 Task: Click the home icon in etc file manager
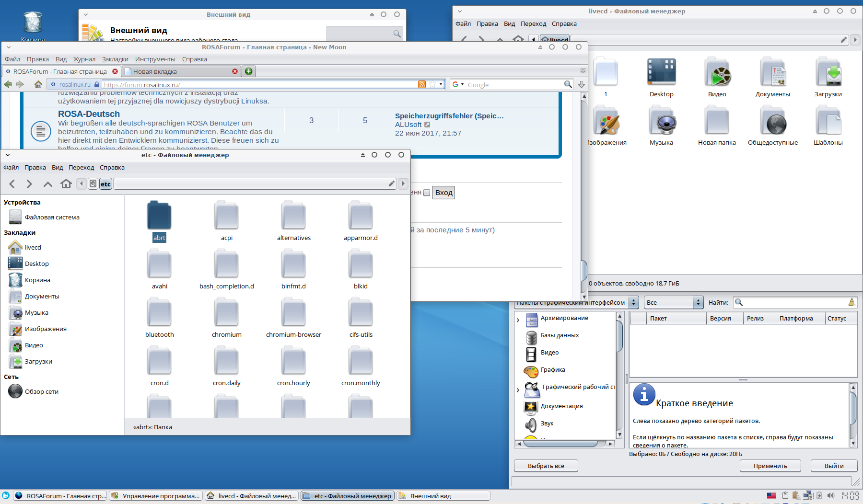[x=66, y=184]
